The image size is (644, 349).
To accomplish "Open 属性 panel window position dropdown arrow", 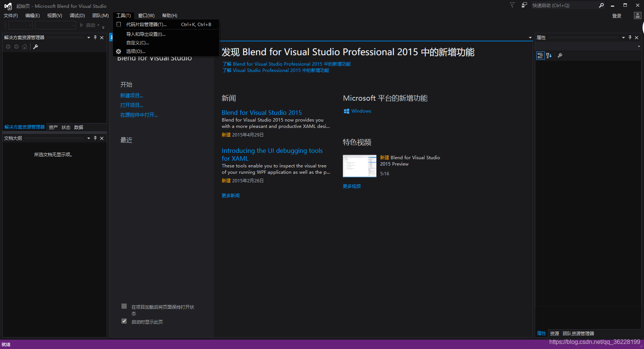I will click(x=624, y=38).
